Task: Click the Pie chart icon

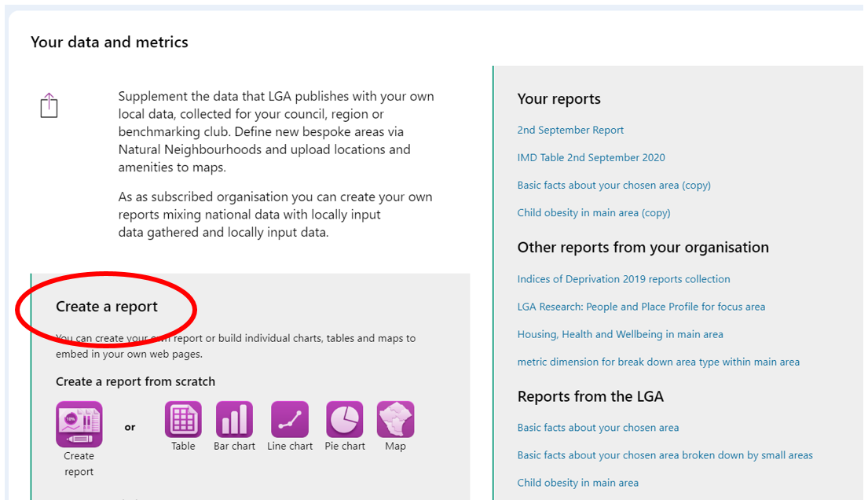Action: pyautogui.click(x=344, y=423)
